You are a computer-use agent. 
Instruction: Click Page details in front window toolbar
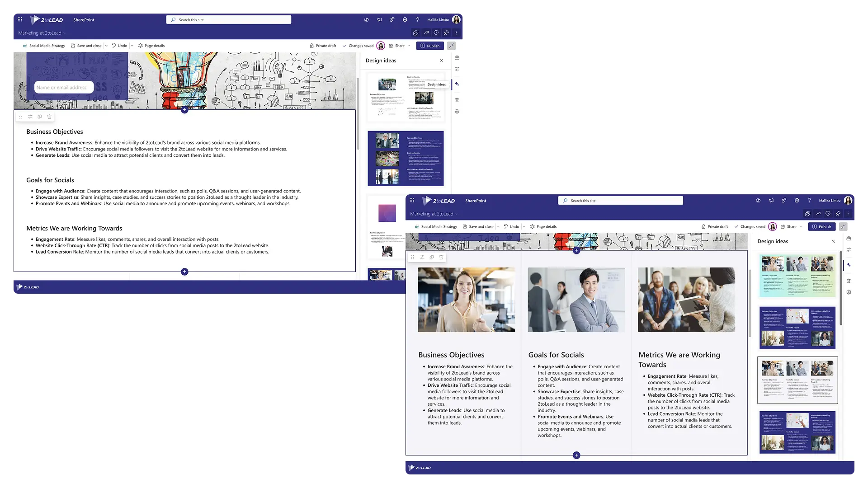[543, 226]
